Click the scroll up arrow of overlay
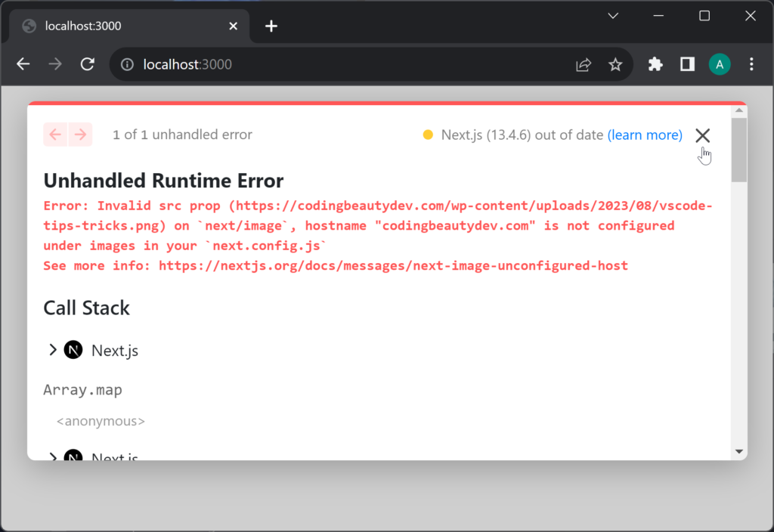774x532 pixels. 739,110
